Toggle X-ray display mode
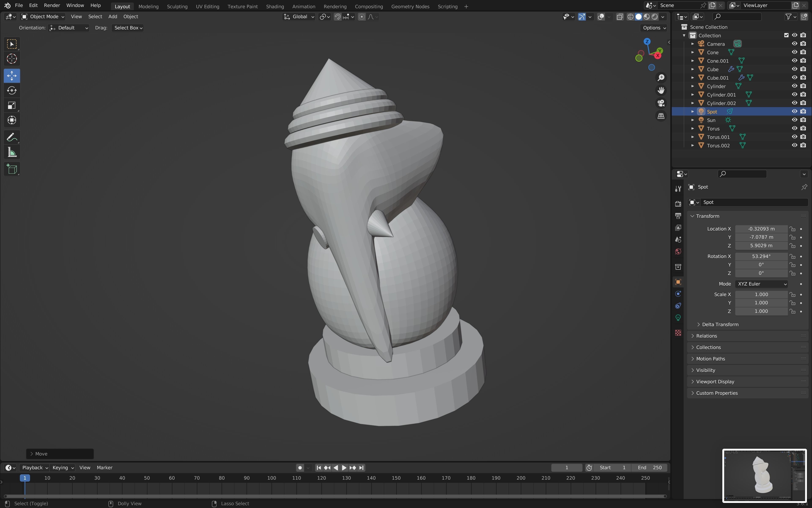 pyautogui.click(x=620, y=17)
